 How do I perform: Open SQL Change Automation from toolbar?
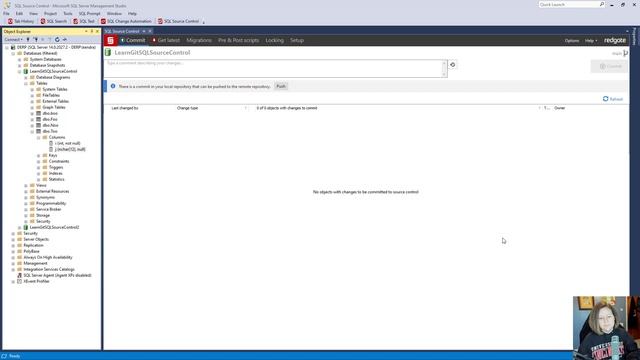126,21
